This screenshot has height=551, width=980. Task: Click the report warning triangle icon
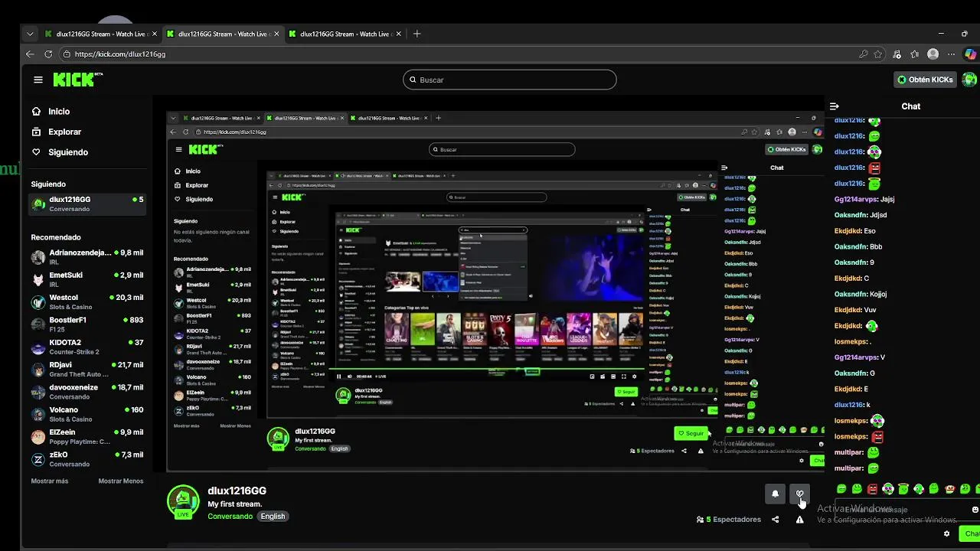tap(799, 520)
